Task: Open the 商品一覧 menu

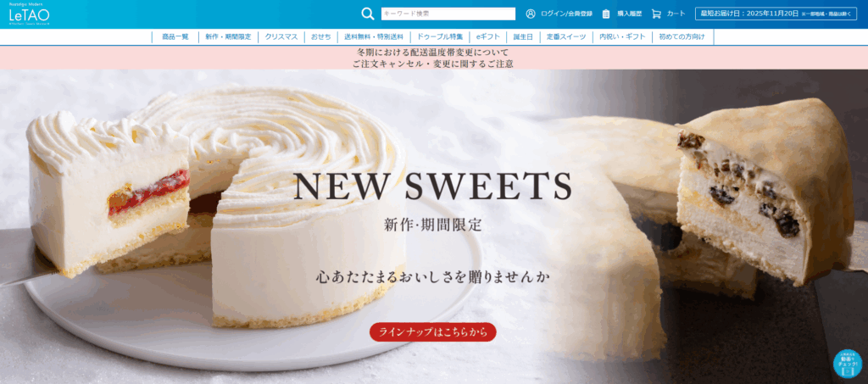Action: coord(175,37)
